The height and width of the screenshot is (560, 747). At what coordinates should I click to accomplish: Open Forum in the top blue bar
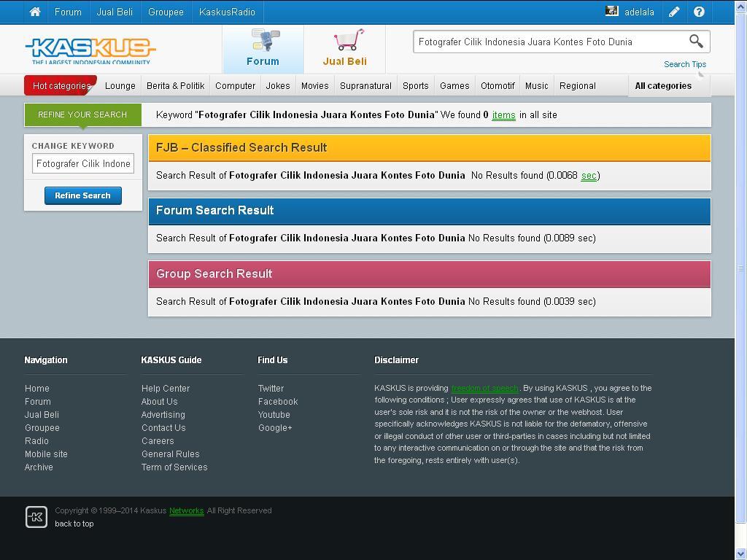[x=68, y=12]
